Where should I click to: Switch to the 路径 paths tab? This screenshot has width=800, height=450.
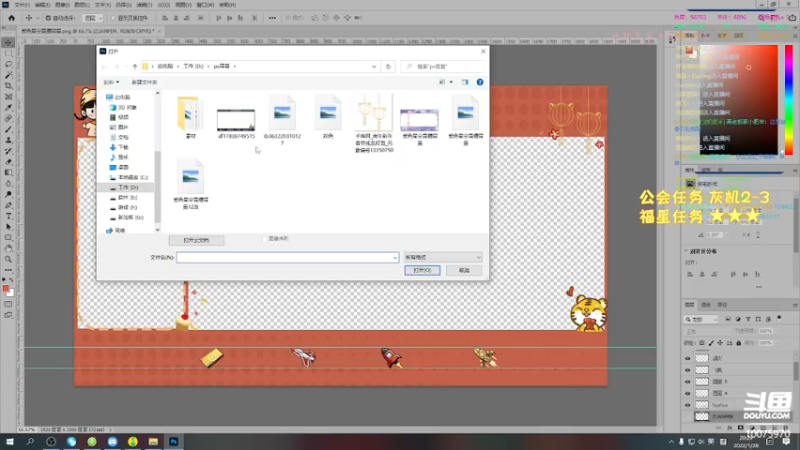pyautogui.click(x=722, y=305)
